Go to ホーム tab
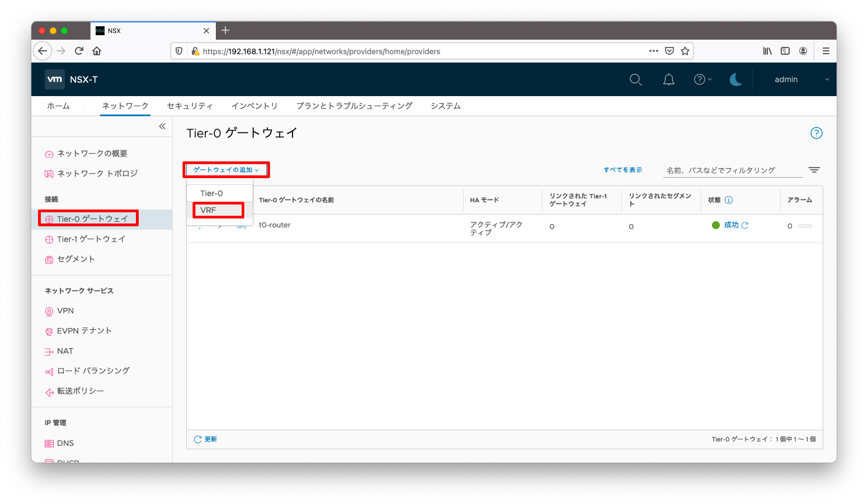Viewport: 868px width, 504px height. tap(58, 106)
